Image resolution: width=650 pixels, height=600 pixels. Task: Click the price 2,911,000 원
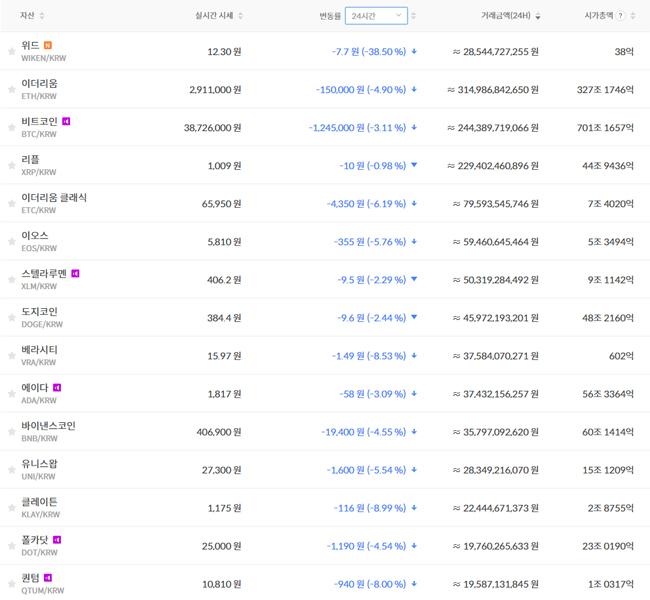pos(215,90)
